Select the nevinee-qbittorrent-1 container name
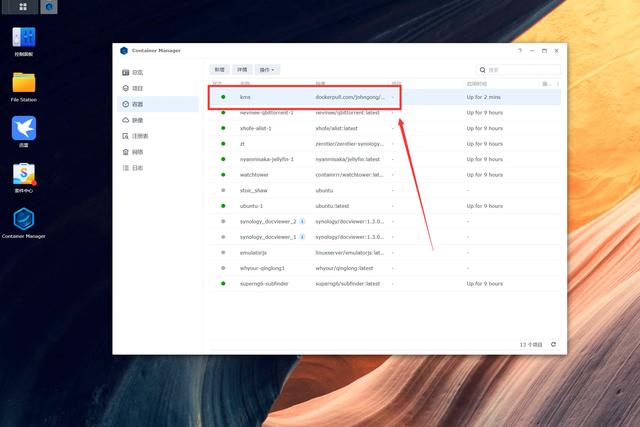Viewport: 640px width, 427px height. pyautogui.click(x=267, y=113)
